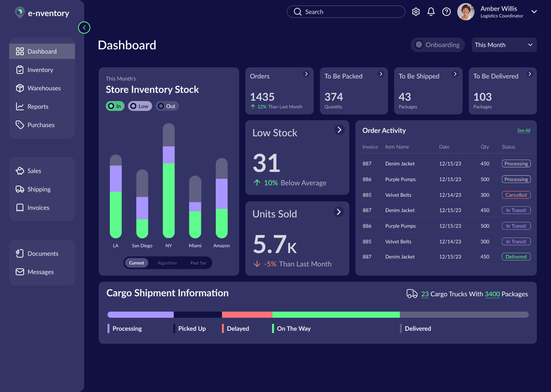Open Sales from the sidebar
This screenshot has height=392, width=551.
pos(42,171)
